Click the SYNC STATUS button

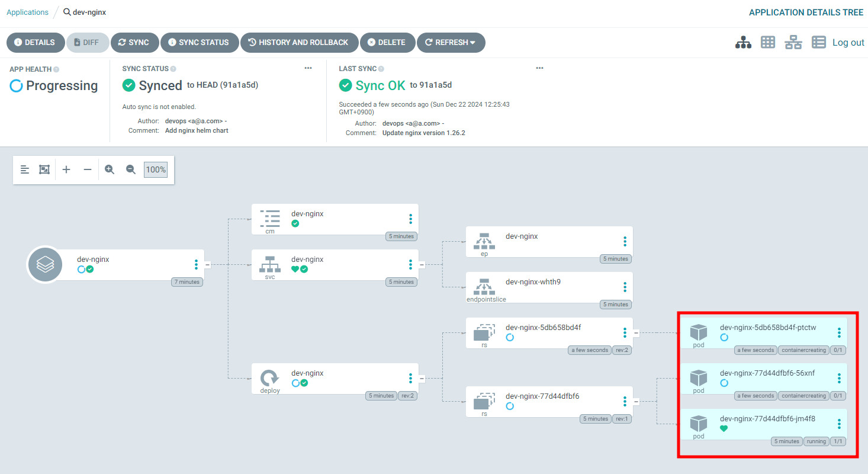coord(200,43)
